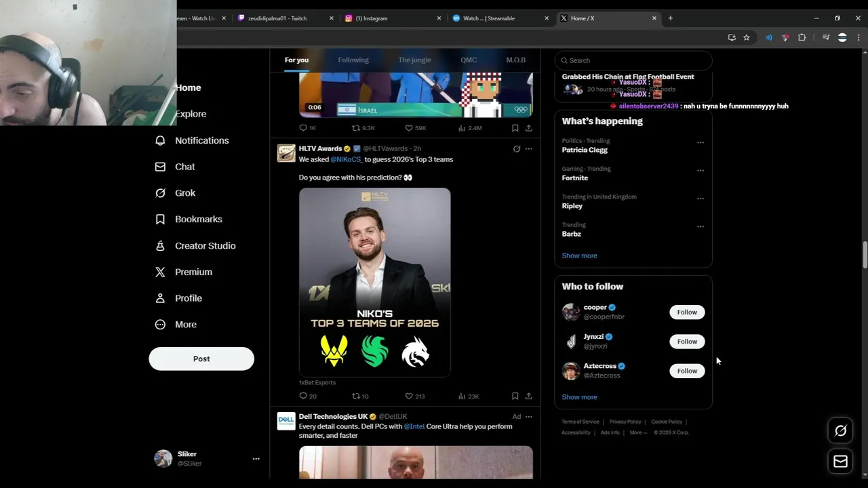Open the Profile person icon
868x488 pixels.
(160, 298)
